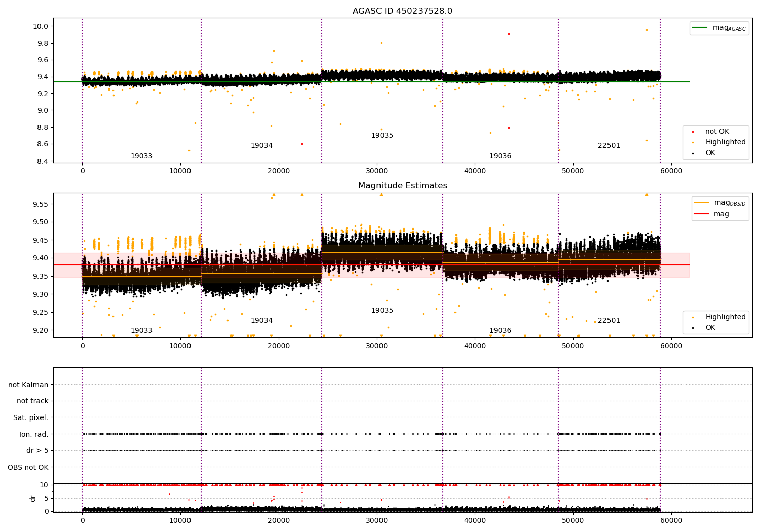Click obsid label 19033 in the top panel
The height and width of the screenshot is (532, 760).
tap(141, 156)
